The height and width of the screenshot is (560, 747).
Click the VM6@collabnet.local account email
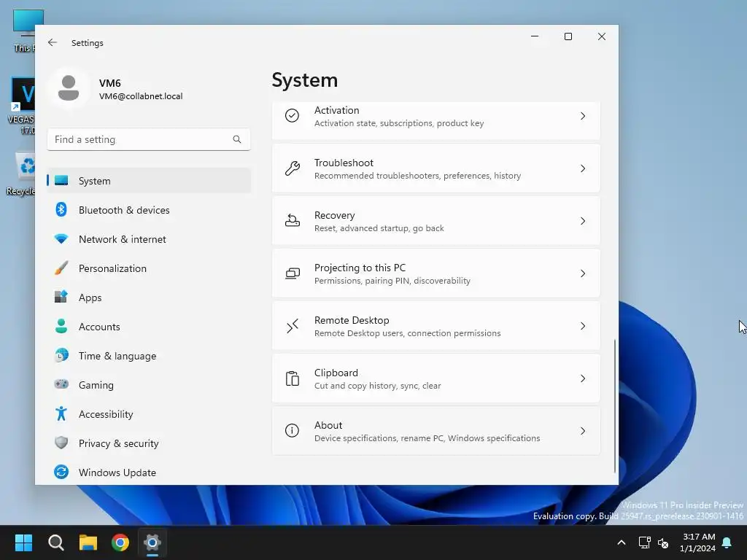coord(141,96)
